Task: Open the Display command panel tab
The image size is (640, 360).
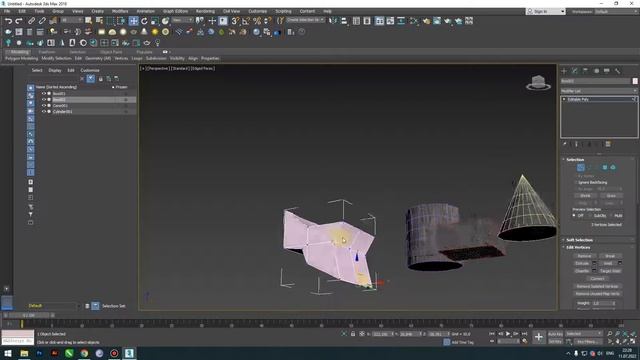Action: (x=607, y=71)
